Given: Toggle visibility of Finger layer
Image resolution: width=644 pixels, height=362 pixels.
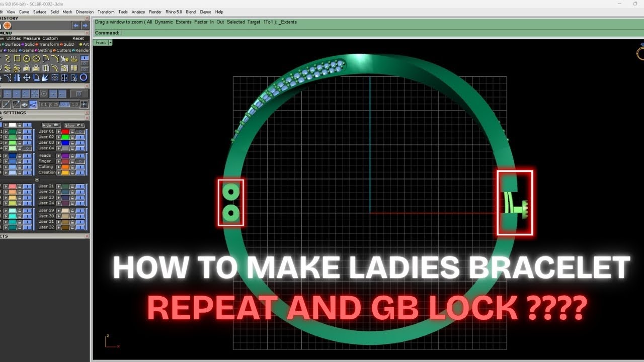Looking at the screenshot, I should click(80, 161).
